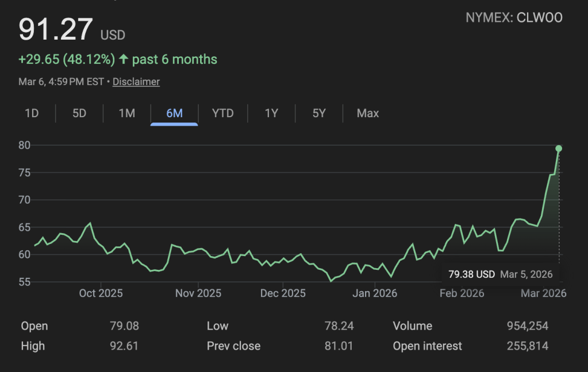Select the 1D time range tab
The width and height of the screenshot is (588, 372).
(x=32, y=113)
